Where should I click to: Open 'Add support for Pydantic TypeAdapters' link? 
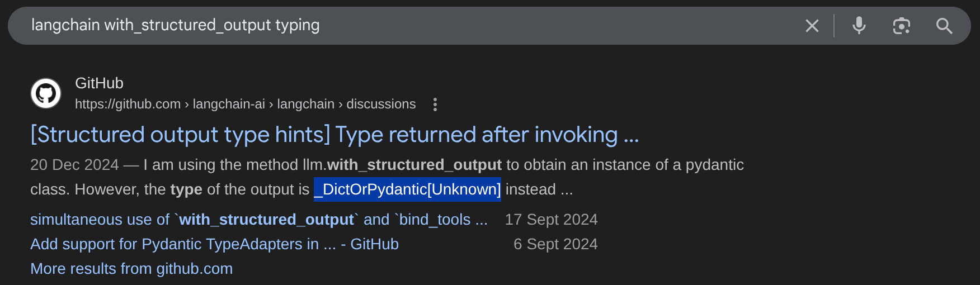214,244
